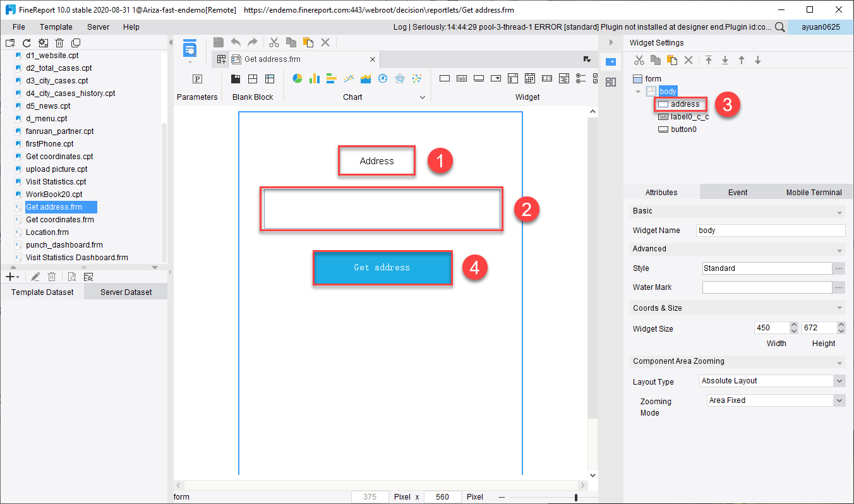Image resolution: width=854 pixels, height=504 pixels.
Task: Click the refresh icon in file panel
Action: click(x=27, y=43)
